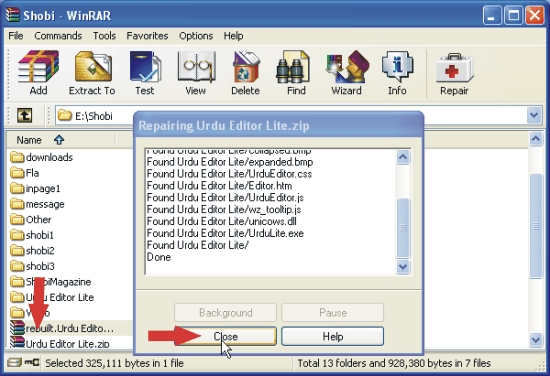This screenshot has height=376, width=550.
Task: Select the rebuilt.Urdu Editor archive file
Action: pos(62,328)
